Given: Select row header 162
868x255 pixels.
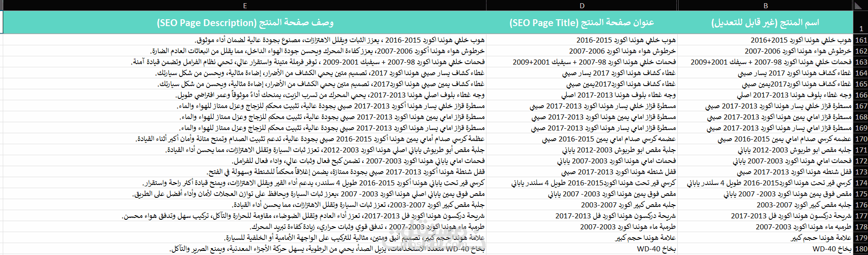Looking at the screenshot, I should point(860,51).
